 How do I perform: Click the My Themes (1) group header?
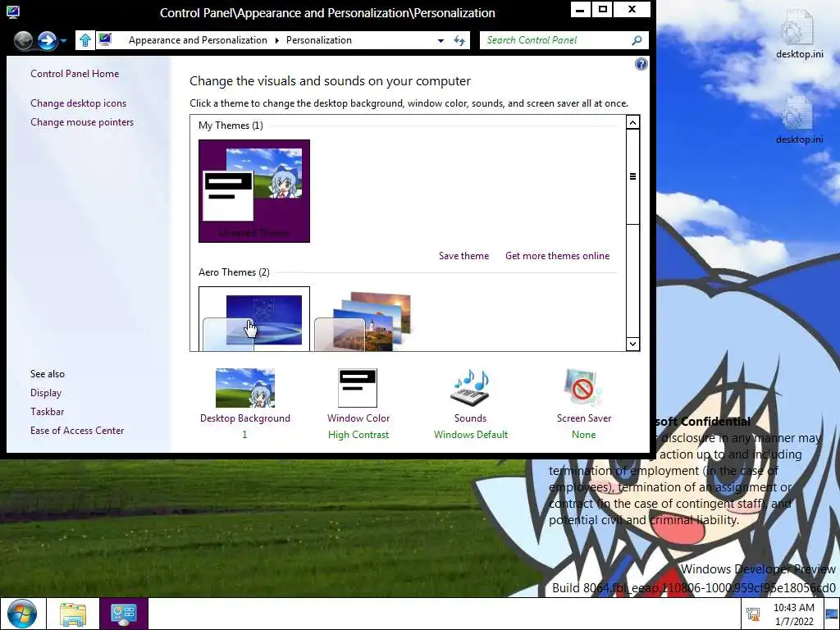coord(231,126)
